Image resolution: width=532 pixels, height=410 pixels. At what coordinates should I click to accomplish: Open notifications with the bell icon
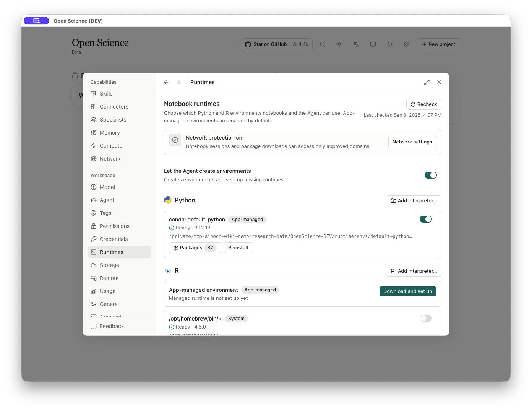[x=390, y=44]
